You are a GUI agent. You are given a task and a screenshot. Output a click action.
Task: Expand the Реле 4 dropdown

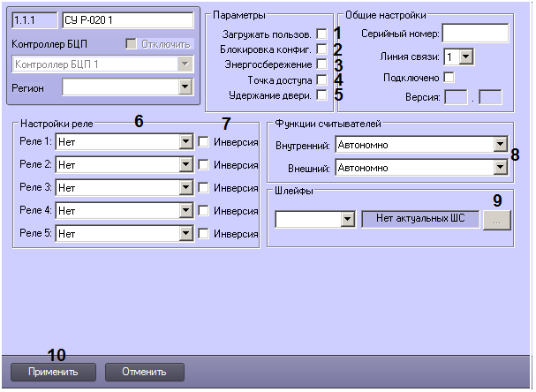pyautogui.click(x=185, y=211)
